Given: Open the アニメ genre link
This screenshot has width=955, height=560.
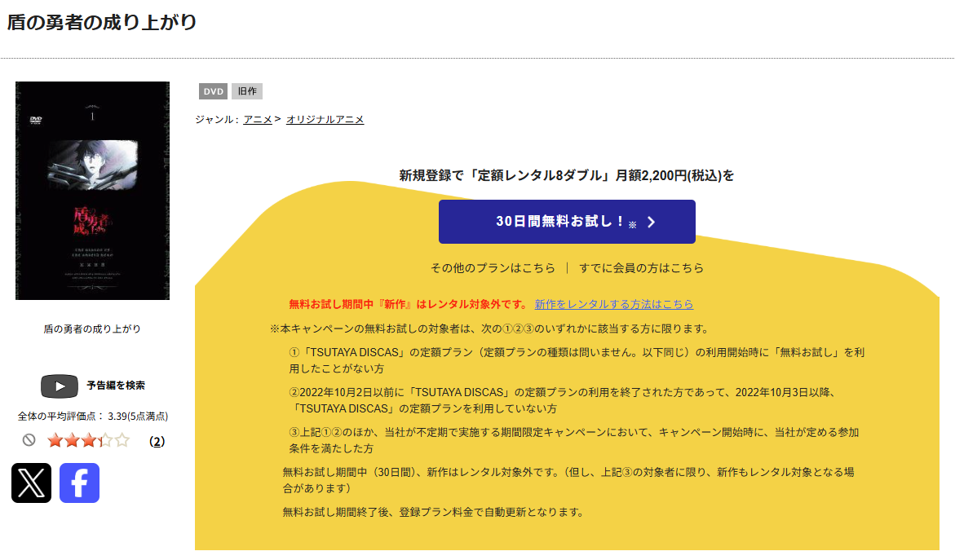Looking at the screenshot, I should [x=258, y=119].
